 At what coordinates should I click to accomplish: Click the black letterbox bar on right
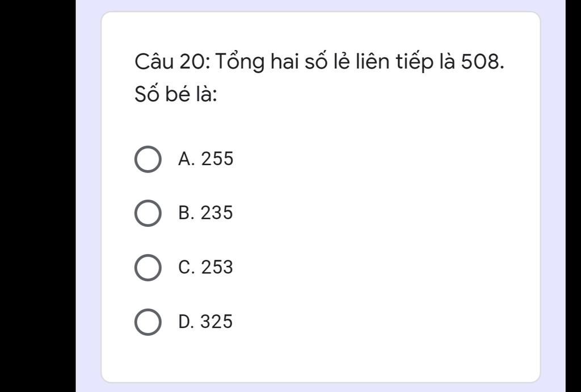(x=573, y=196)
